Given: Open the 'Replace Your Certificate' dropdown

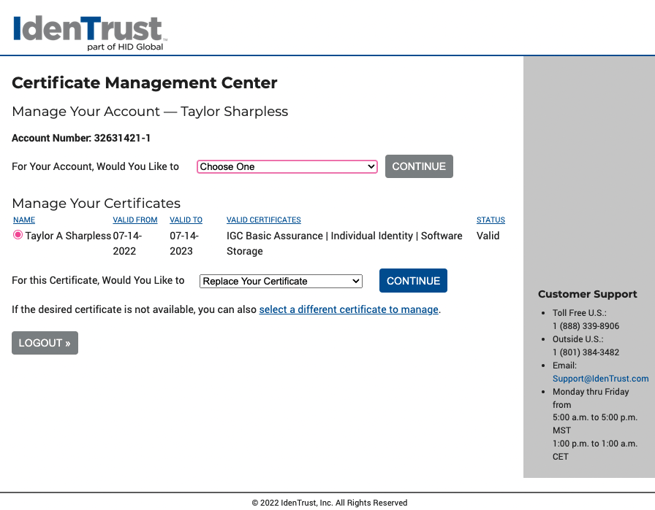Looking at the screenshot, I should point(281,281).
